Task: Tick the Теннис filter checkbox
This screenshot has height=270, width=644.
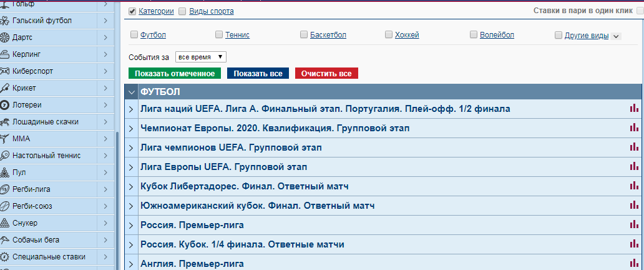Action: click(x=219, y=34)
